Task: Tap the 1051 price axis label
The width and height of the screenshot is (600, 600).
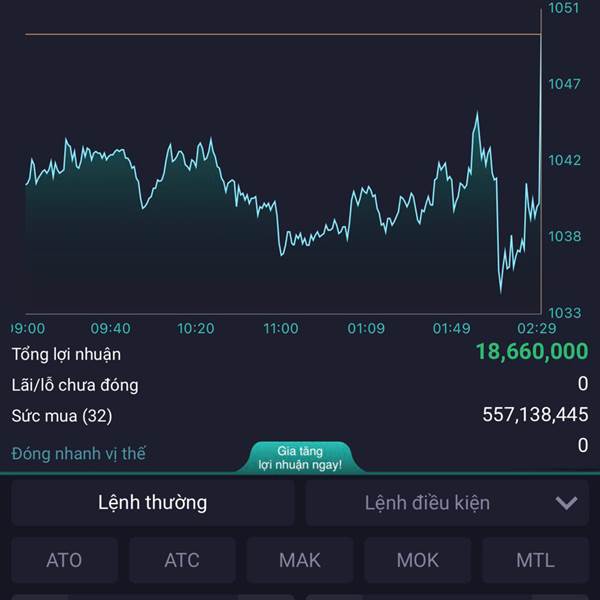Action: click(564, 8)
